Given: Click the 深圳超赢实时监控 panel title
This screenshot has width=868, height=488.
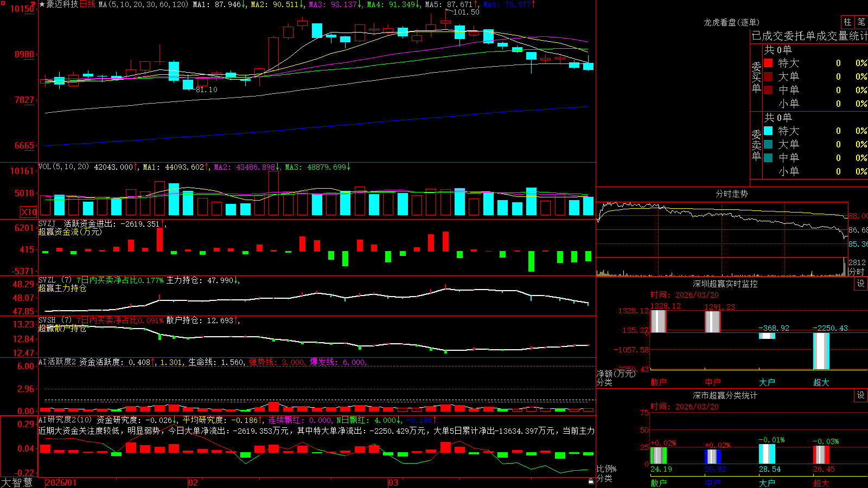Looking at the screenshot, I should click(725, 284).
